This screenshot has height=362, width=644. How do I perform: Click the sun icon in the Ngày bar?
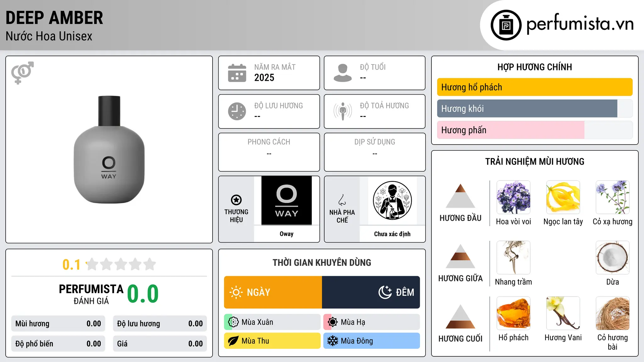click(x=236, y=292)
